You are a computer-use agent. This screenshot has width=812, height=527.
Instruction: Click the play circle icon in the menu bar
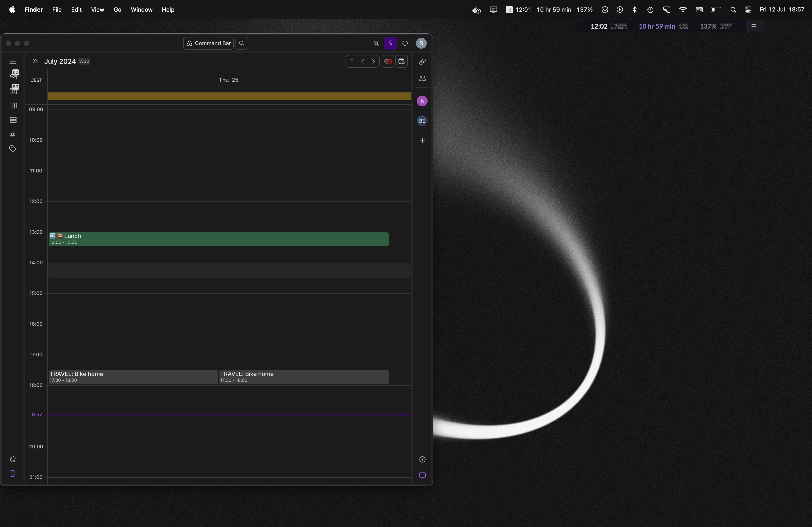click(620, 9)
